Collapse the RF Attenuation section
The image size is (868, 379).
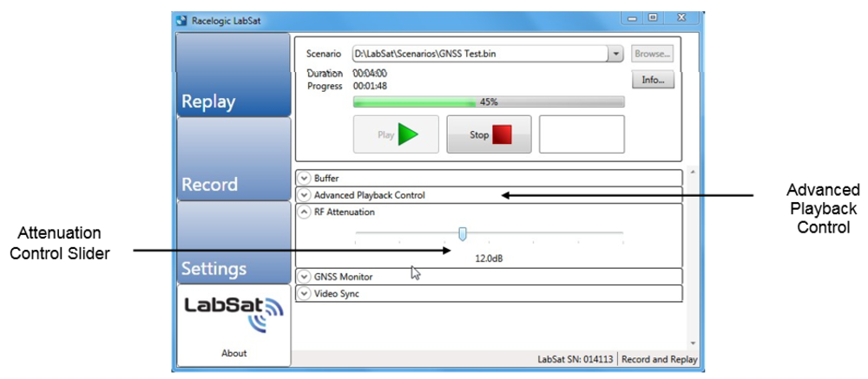[x=304, y=211]
